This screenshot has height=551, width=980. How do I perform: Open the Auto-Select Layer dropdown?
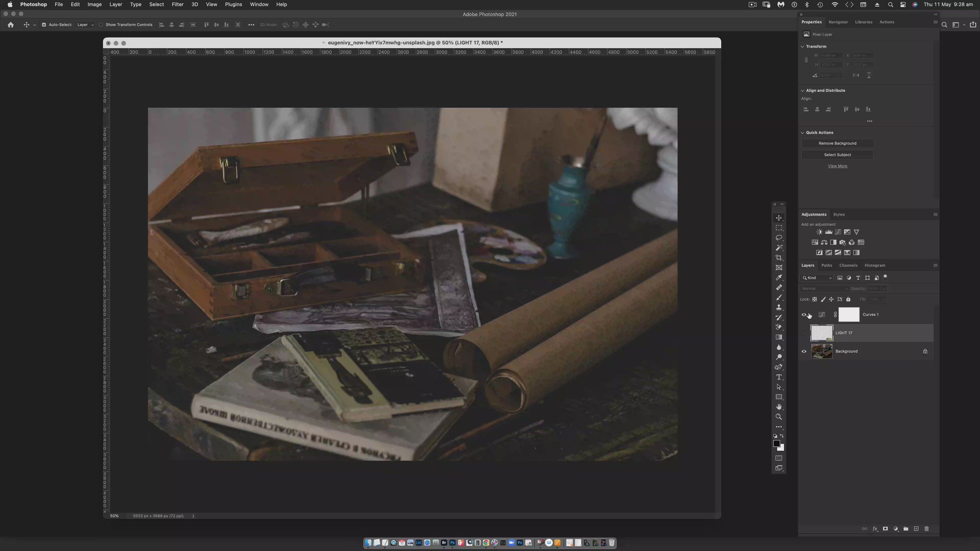[85, 25]
